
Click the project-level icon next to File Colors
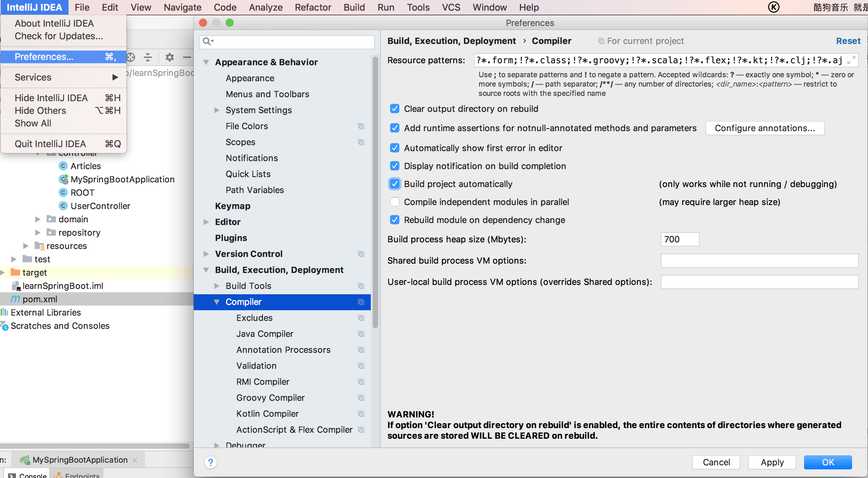[361, 126]
